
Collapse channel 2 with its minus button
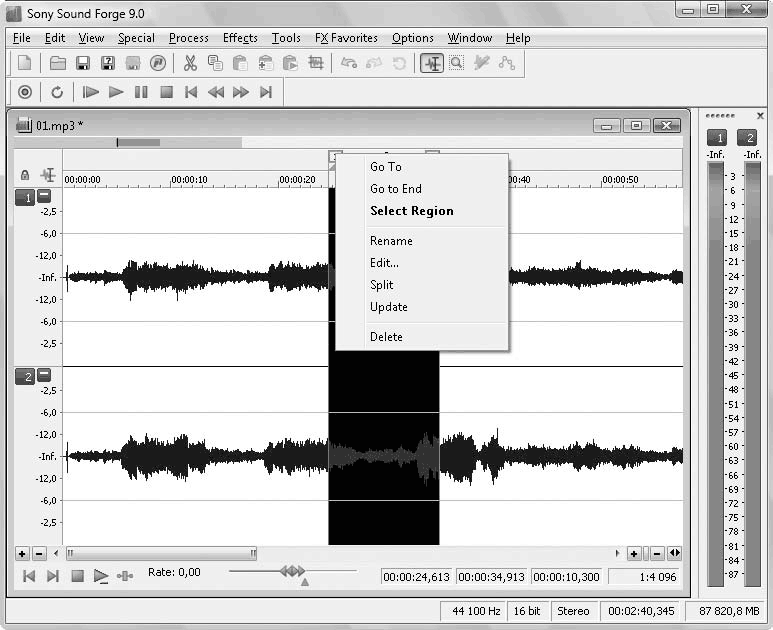coord(44,376)
